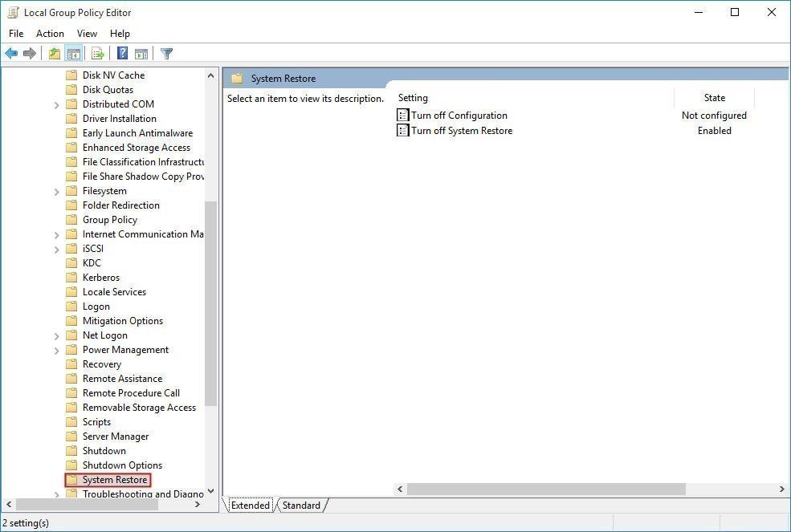Open the Help toolbar icon

click(x=122, y=54)
